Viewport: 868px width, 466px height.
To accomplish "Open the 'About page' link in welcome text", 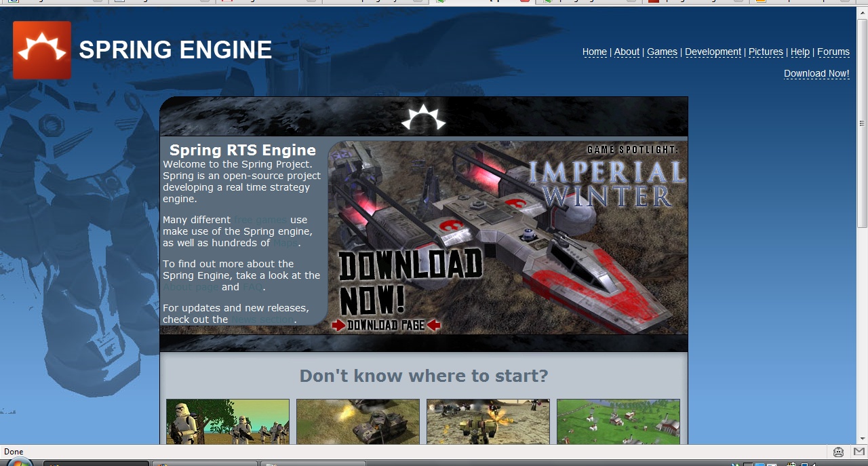I will [x=191, y=287].
